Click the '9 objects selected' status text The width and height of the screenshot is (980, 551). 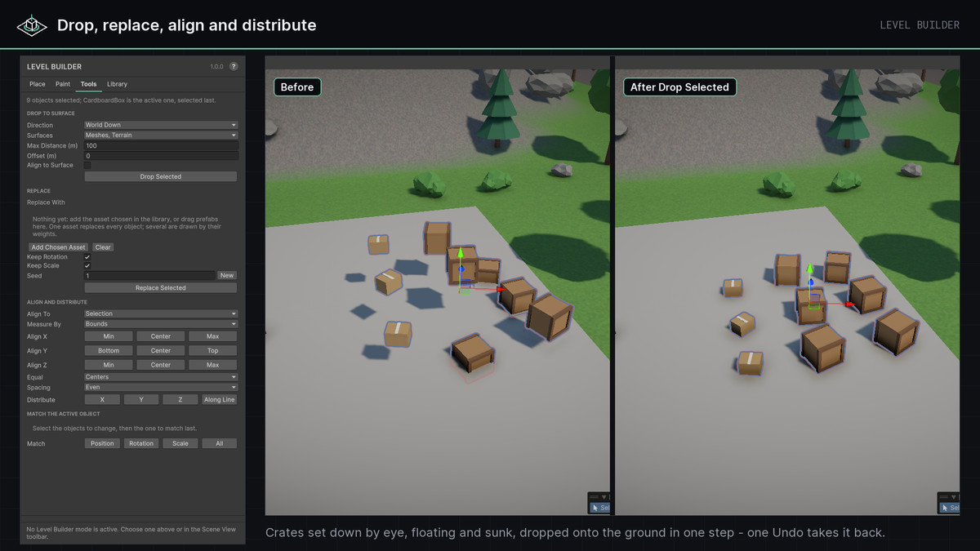pyautogui.click(x=121, y=100)
